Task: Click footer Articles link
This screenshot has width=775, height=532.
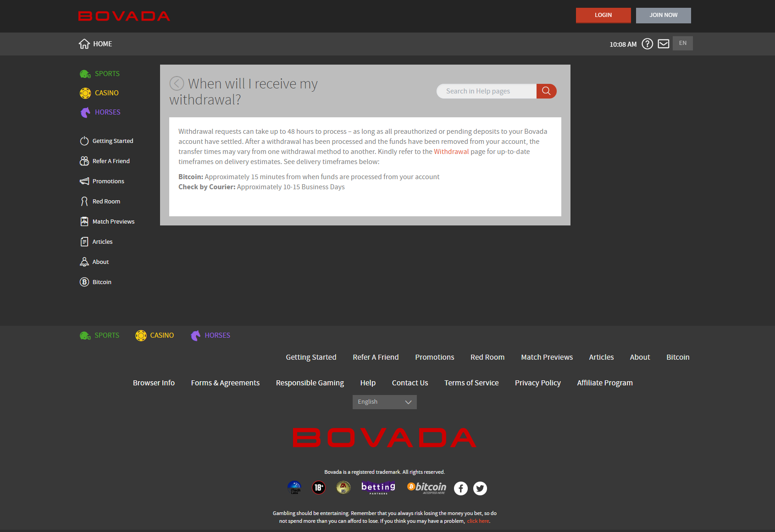Action: coord(602,357)
